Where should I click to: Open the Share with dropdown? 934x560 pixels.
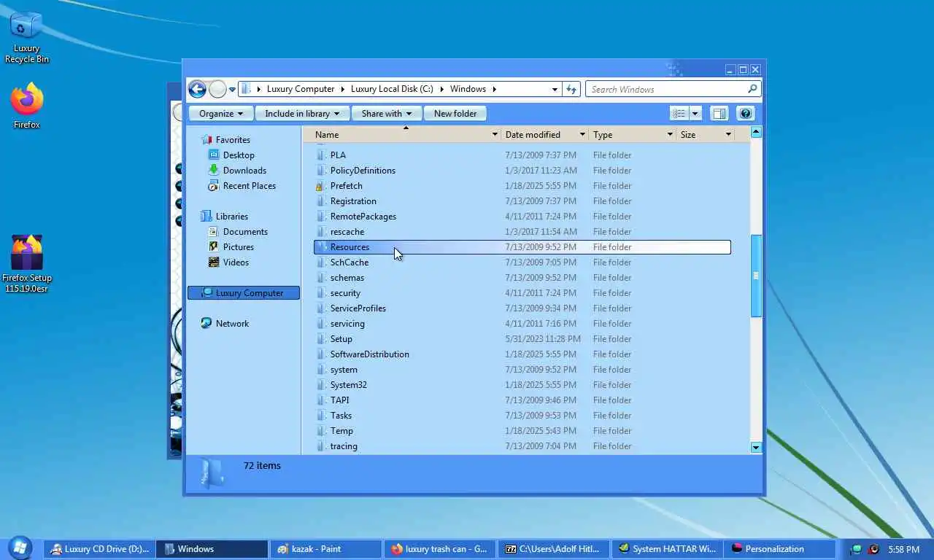pos(386,114)
